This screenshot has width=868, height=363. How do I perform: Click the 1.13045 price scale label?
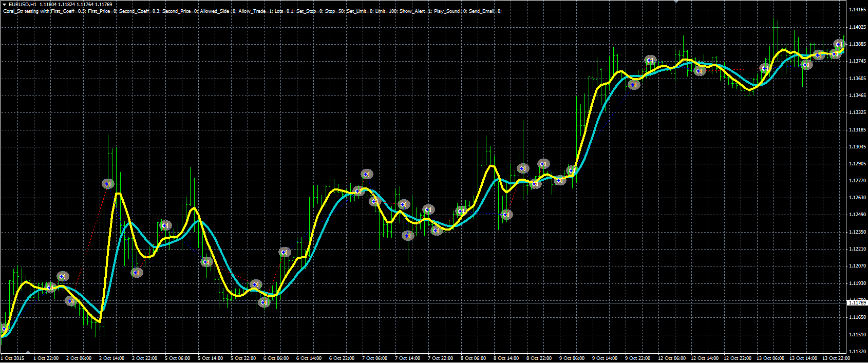click(x=858, y=147)
